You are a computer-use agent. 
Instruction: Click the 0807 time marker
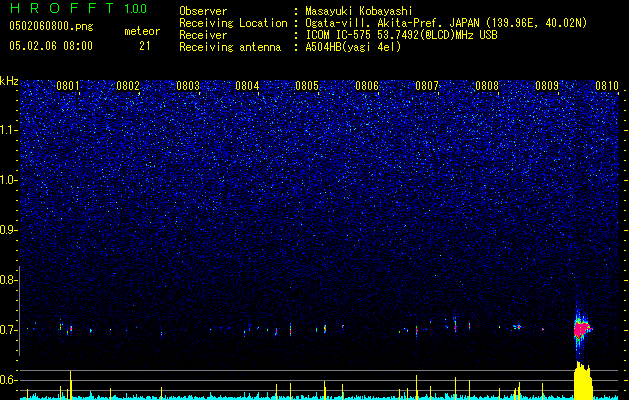[427, 86]
